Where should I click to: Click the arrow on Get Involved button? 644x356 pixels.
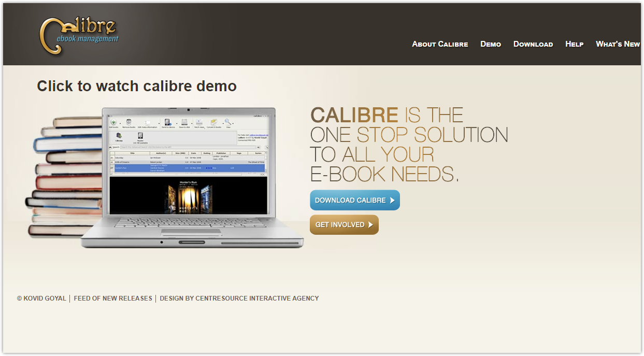[x=370, y=225]
